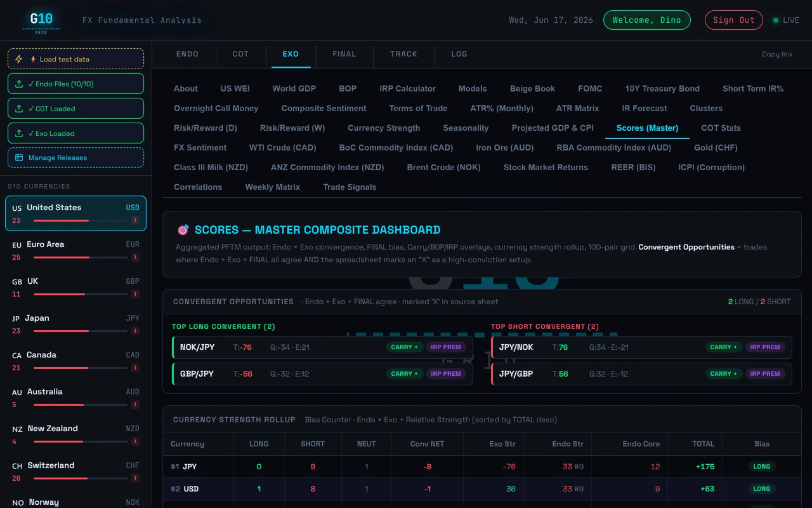Open the Currency Strength sub-tab
This screenshot has height=508, width=812.
[384, 128]
